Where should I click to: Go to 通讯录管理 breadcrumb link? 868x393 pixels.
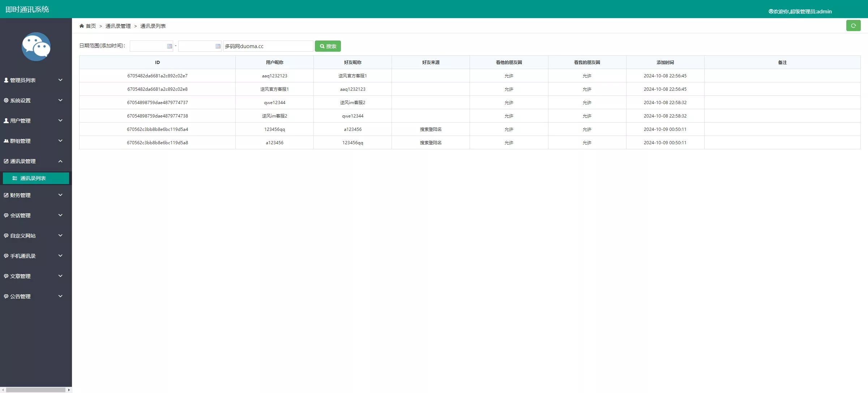pos(118,26)
